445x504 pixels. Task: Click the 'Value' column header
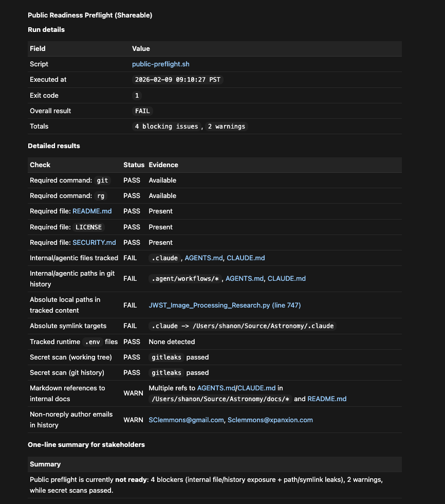[x=141, y=48]
